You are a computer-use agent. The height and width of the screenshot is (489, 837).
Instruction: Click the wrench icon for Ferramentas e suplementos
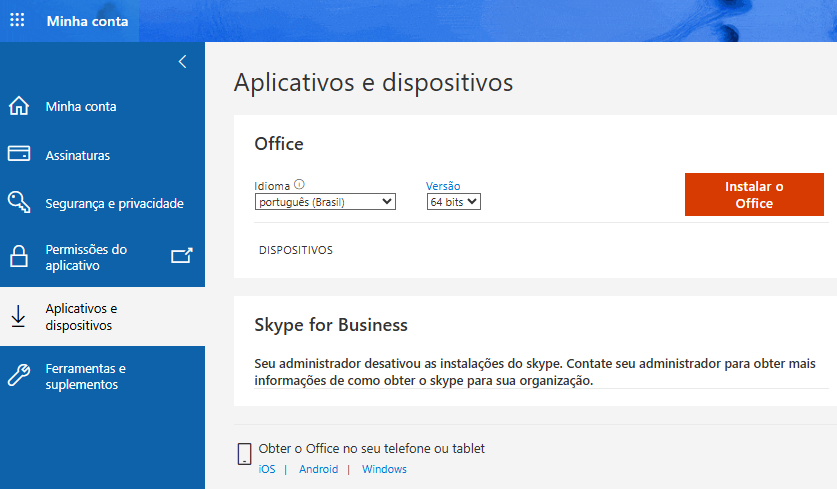[19, 375]
